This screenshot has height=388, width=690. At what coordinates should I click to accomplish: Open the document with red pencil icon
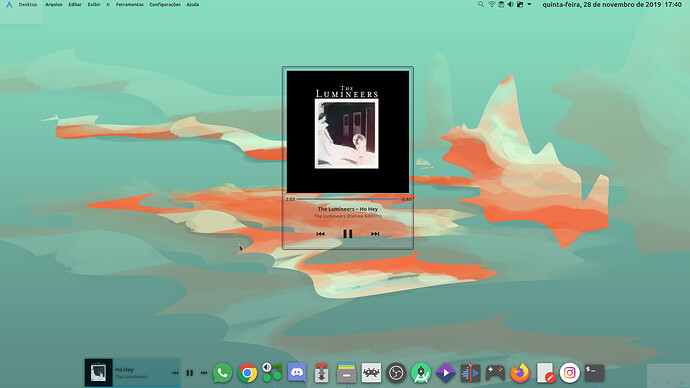(545, 373)
